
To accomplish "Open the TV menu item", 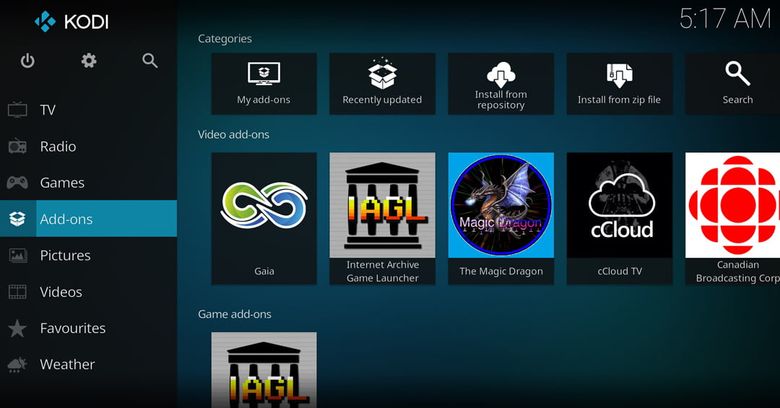I will click(89, 109).
